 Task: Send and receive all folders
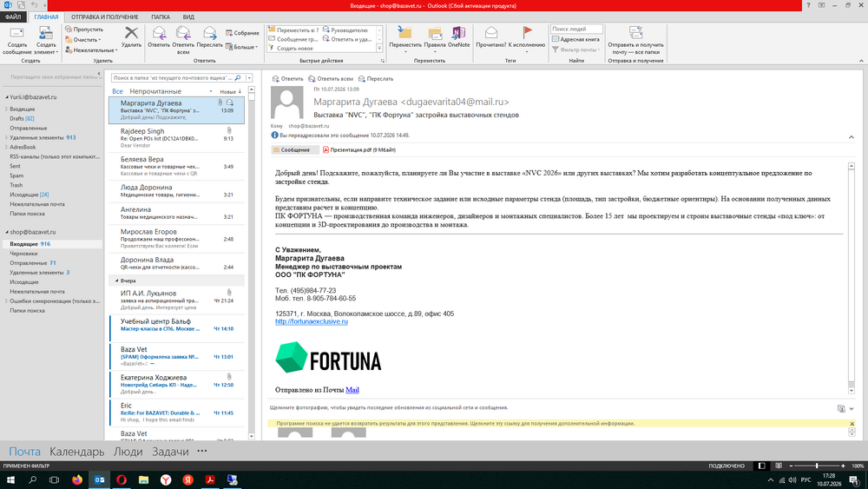[x=635, y=41]
